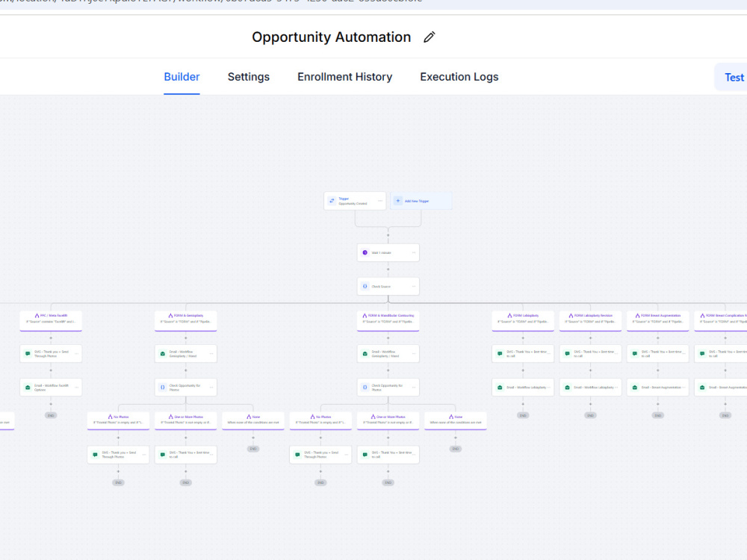747x560 pixels.
Task: Add a step below FORM Labiaplasty branch header
Action: [x=523, y=338]
